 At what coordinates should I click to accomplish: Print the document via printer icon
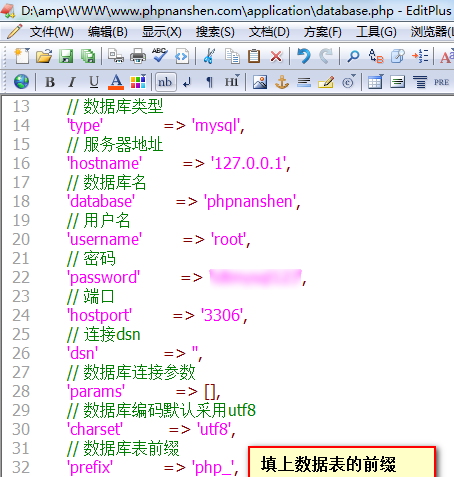(x=138, y=56)
